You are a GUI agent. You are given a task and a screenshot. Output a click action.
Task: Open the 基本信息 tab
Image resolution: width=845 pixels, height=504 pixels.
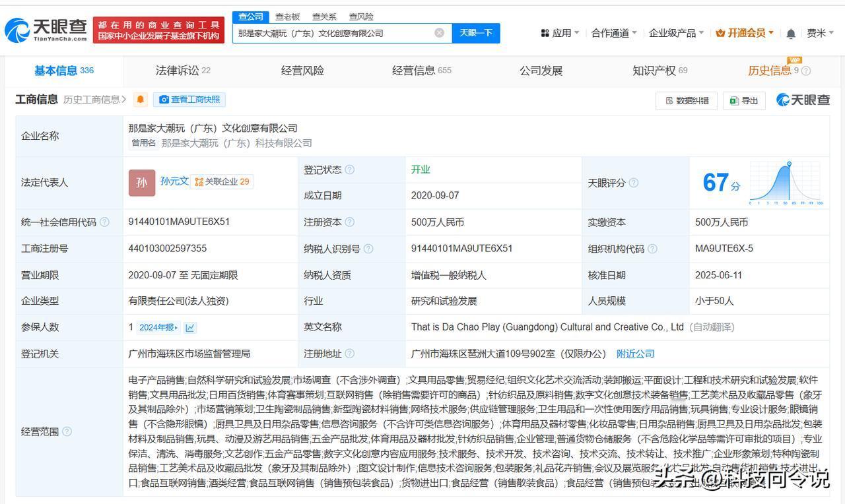coord(64,71)
